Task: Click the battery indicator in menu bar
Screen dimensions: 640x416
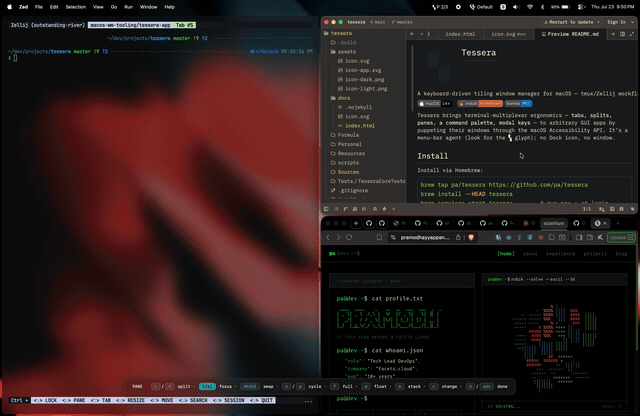Action: (x=560, y=7)
